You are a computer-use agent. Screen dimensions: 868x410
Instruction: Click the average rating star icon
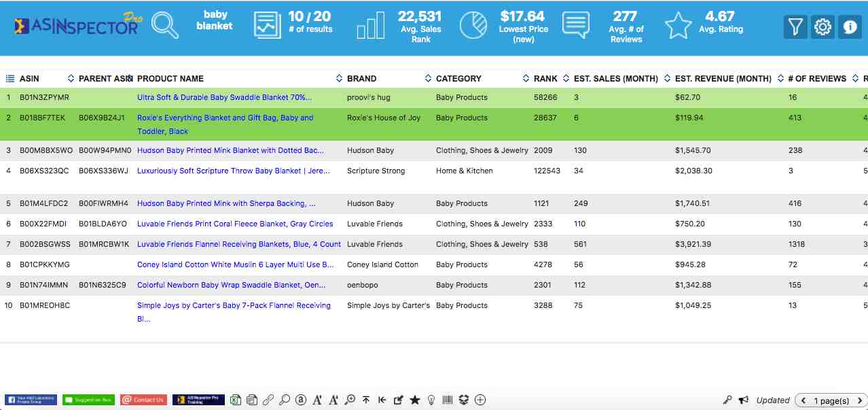tap(678, 26)
